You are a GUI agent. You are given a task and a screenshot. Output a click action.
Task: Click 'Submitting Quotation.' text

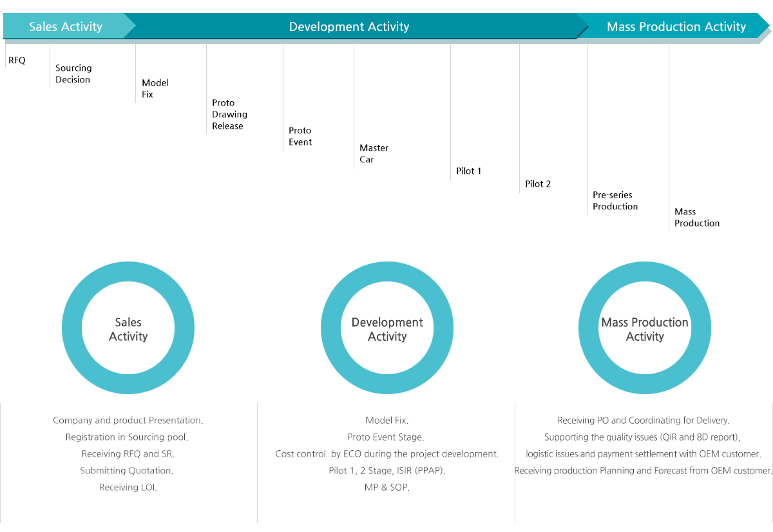tap(127, 471)
